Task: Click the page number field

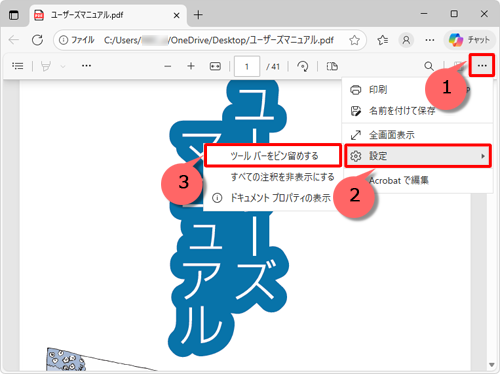Action: (247, 66)
